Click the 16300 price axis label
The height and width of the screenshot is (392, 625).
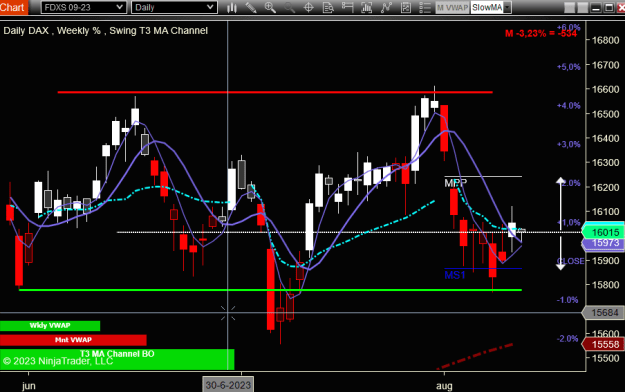pyautogui.click(x=605, y=163)
